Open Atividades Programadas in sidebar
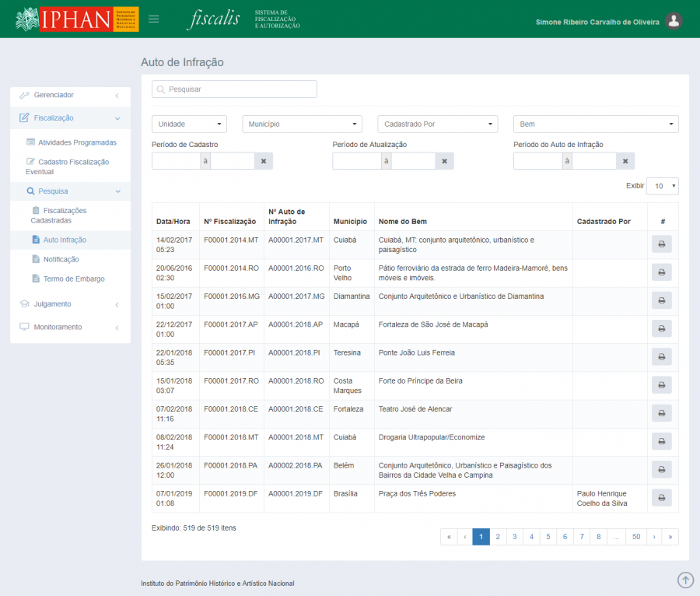The width and height of the screenshot is (700, 596). pos(77,142)
